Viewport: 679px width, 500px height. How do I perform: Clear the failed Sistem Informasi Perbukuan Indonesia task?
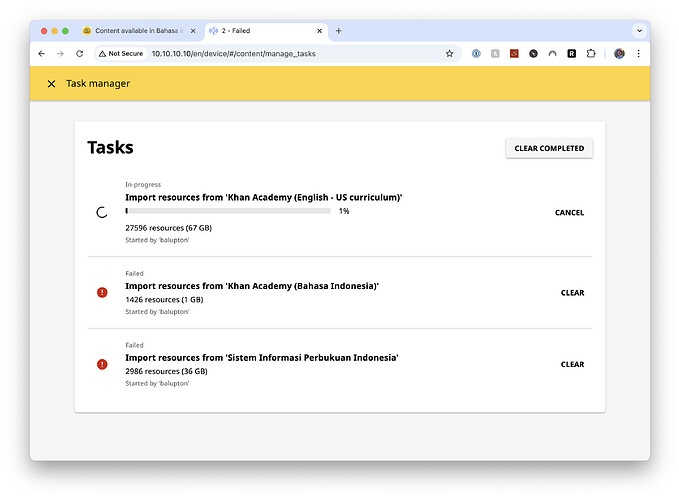point(572,364)
